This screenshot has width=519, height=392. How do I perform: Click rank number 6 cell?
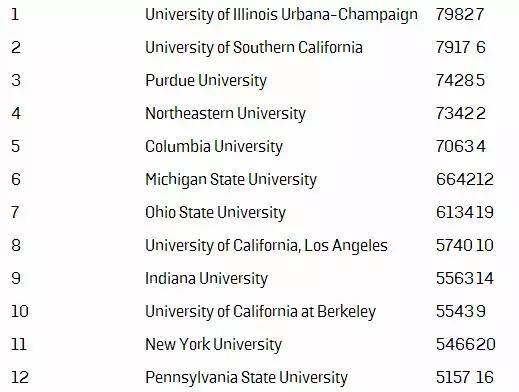[x=16, y=179]
